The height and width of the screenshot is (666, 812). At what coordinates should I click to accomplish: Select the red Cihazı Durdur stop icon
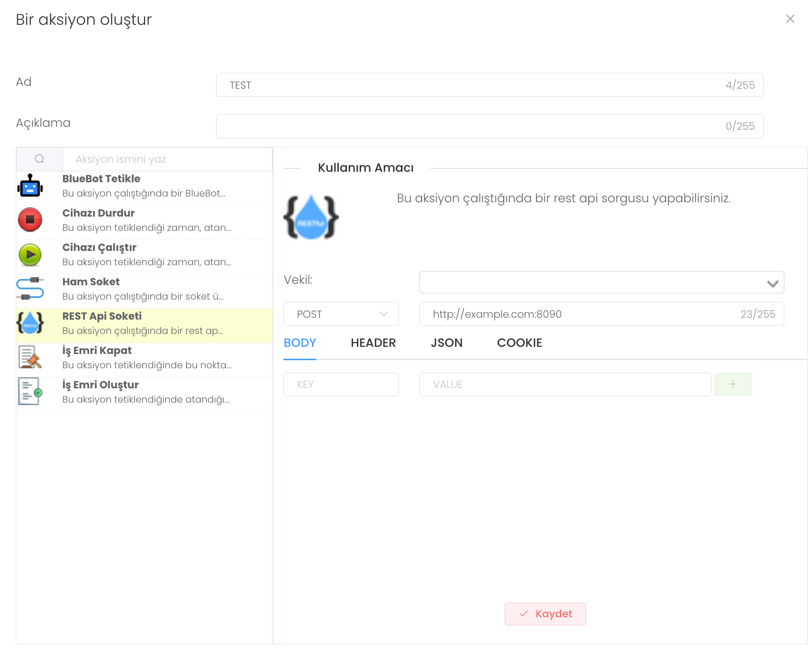point(30,220)
